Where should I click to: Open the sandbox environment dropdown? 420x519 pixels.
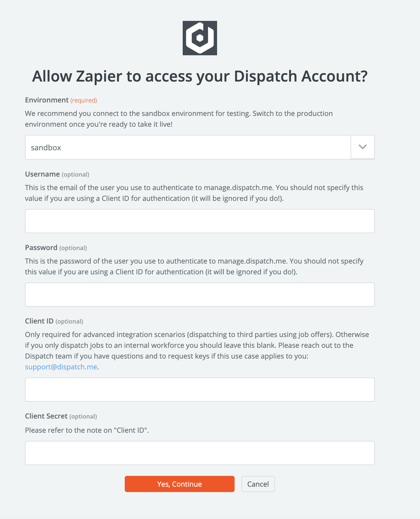click(x=188, y=147)
